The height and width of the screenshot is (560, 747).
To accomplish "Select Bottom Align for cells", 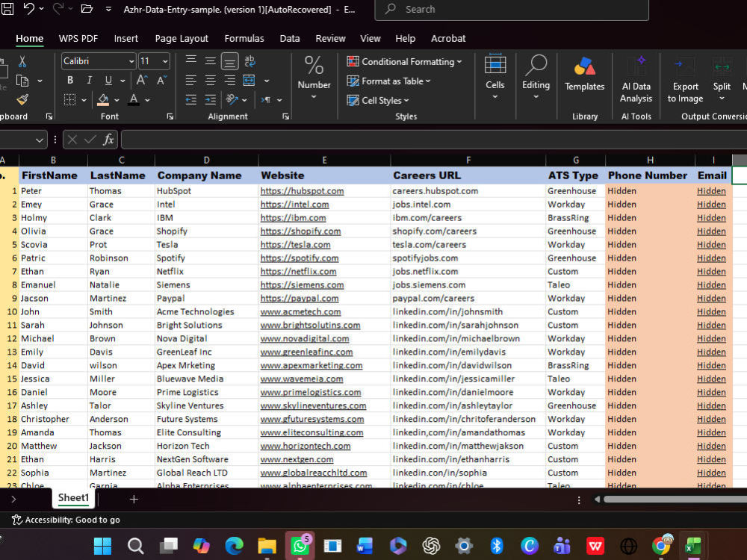I will (x=229, y=61).
